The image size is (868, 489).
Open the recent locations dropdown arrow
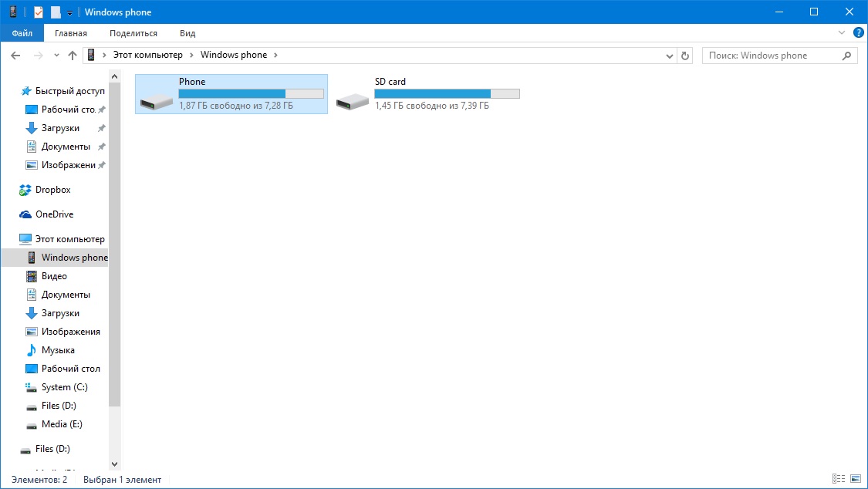56,56
